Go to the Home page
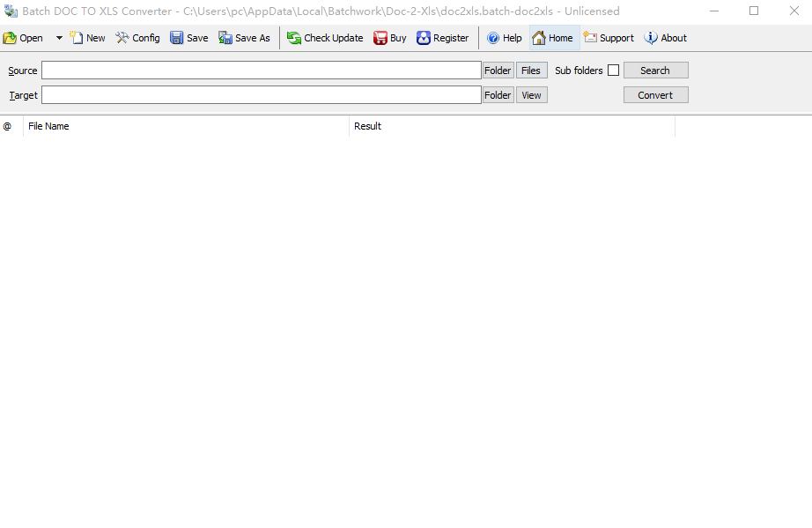812x528 pixels. coord(553,38)
